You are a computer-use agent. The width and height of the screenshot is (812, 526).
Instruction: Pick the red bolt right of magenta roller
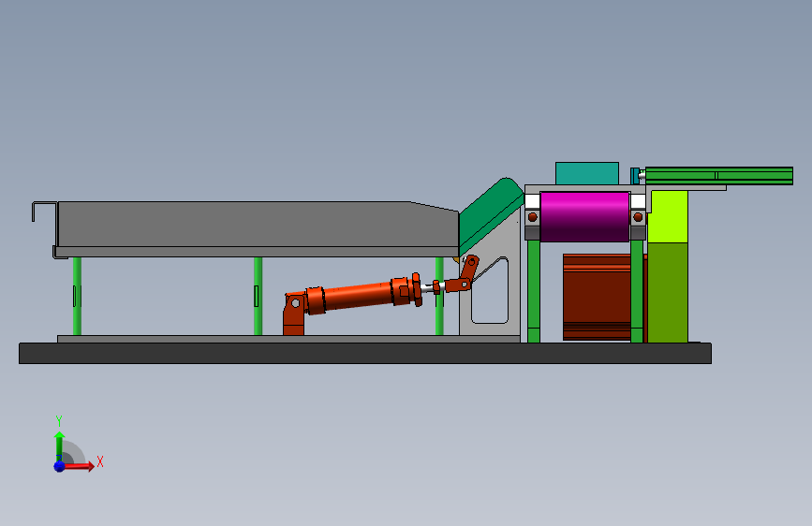(638, 217)
